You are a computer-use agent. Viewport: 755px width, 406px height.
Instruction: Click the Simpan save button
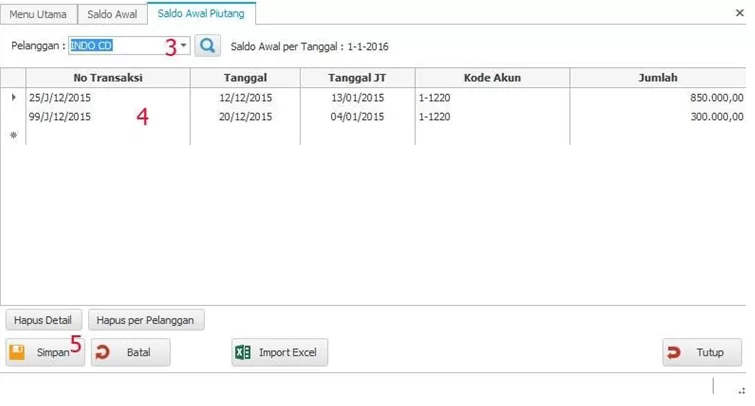(45, 353)
